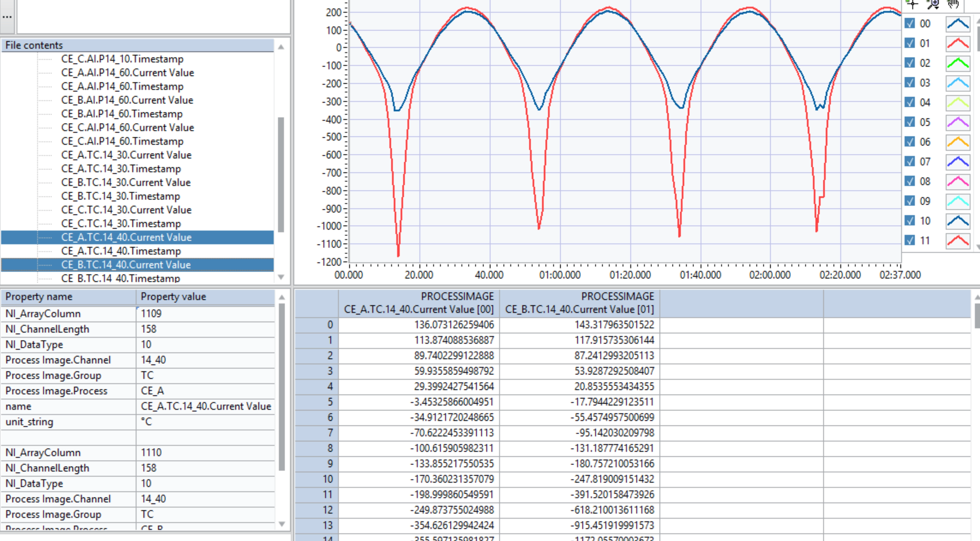Click plot 04 yellow-green color swatch
This screenshot has height=541, width=980.
pyautogui.click(x=957, y=103)
